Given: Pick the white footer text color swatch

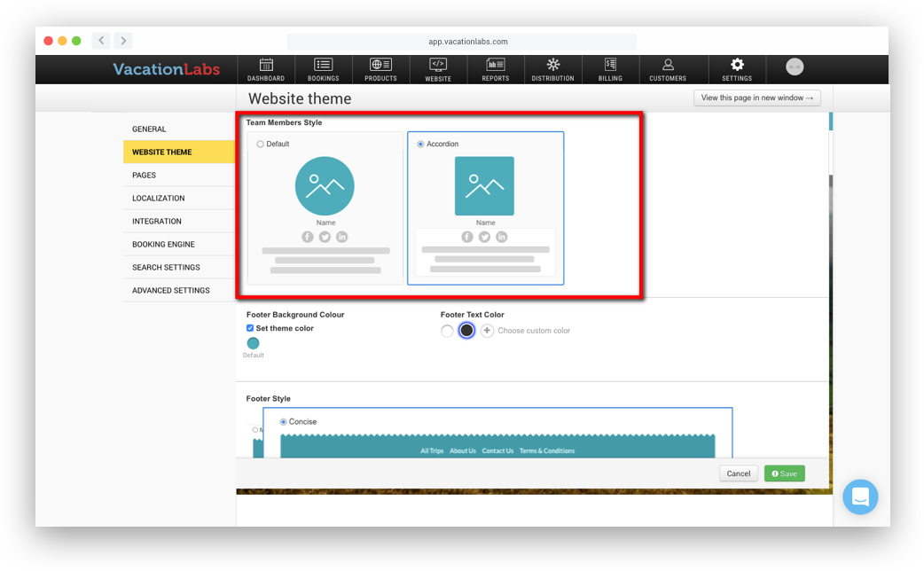Looking at the screenshot, I should point(447,331).
